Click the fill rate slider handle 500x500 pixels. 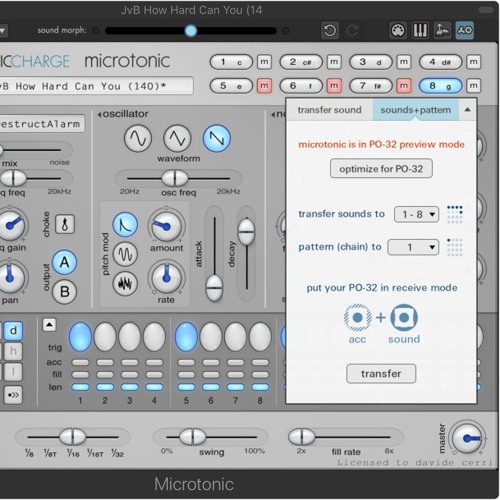301,437
